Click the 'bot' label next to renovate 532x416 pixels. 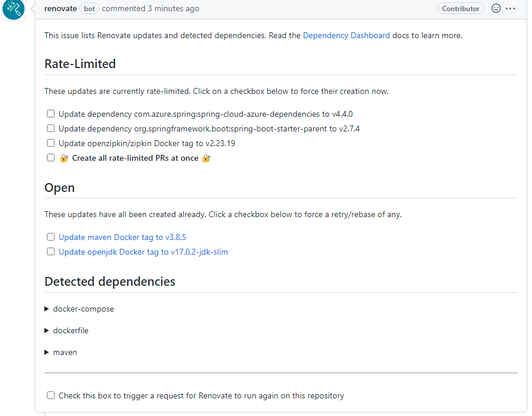89,8
